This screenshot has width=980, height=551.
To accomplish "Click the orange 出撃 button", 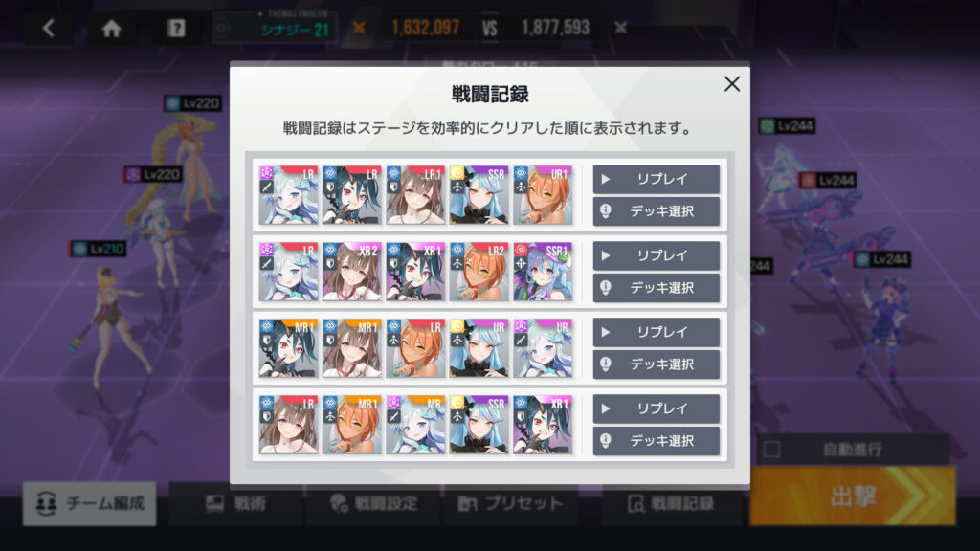I will point(853,496).
